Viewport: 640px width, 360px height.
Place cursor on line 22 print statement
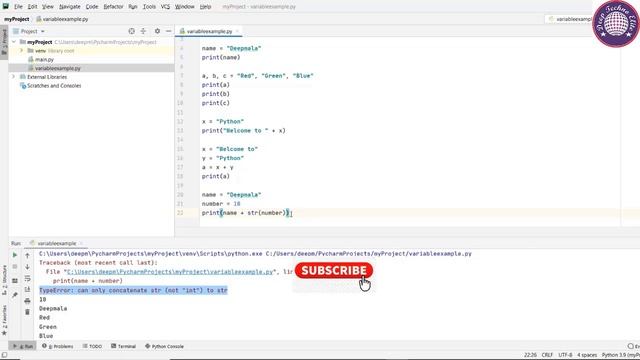click(x=246, y=213)
